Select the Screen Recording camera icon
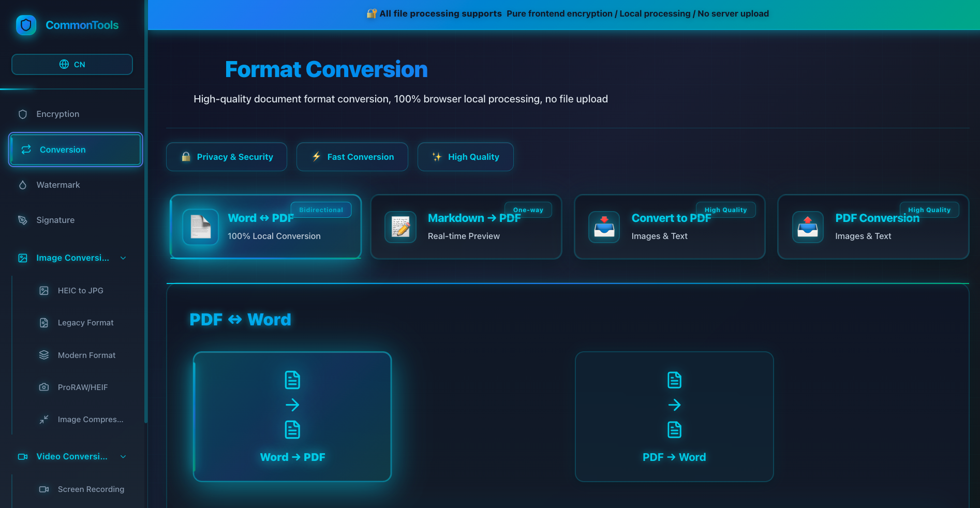This screenshot has height=508, width=980. [x=44, y=489]
